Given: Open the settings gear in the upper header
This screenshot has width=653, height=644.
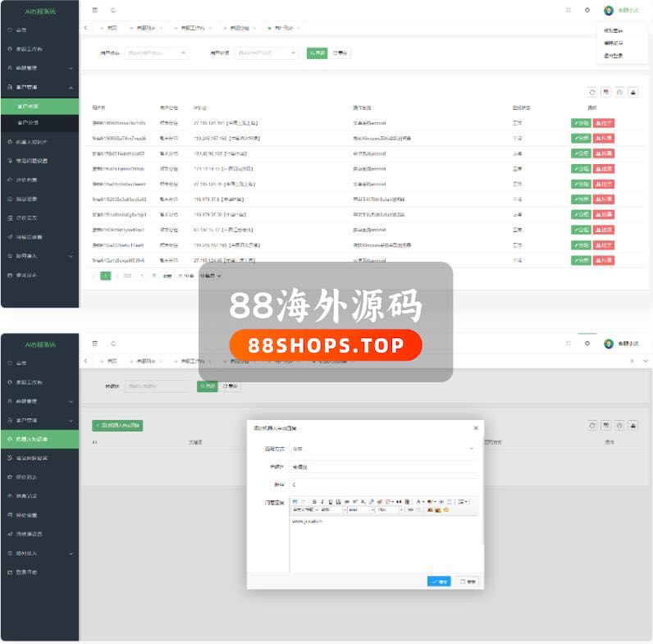Looking at the screenshot, I should click(587, 10).
